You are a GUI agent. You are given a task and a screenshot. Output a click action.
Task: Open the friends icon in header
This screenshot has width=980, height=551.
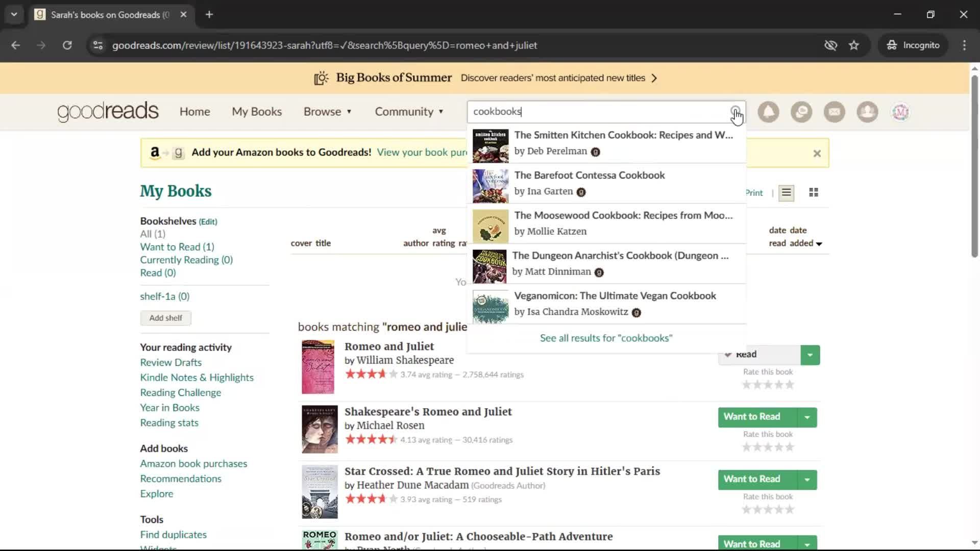867,112
